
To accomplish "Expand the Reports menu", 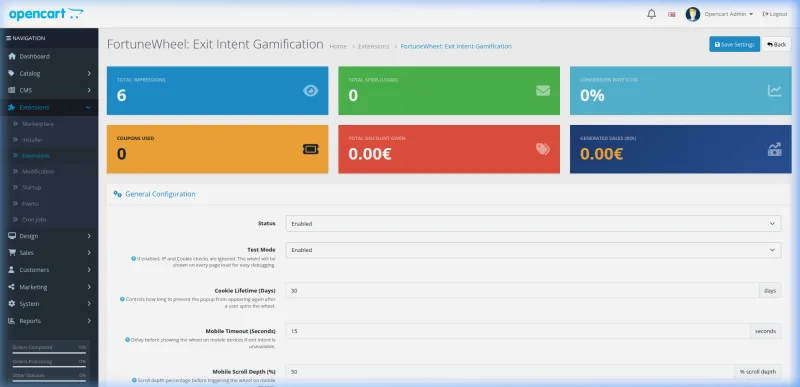I will tap(49, 321).
